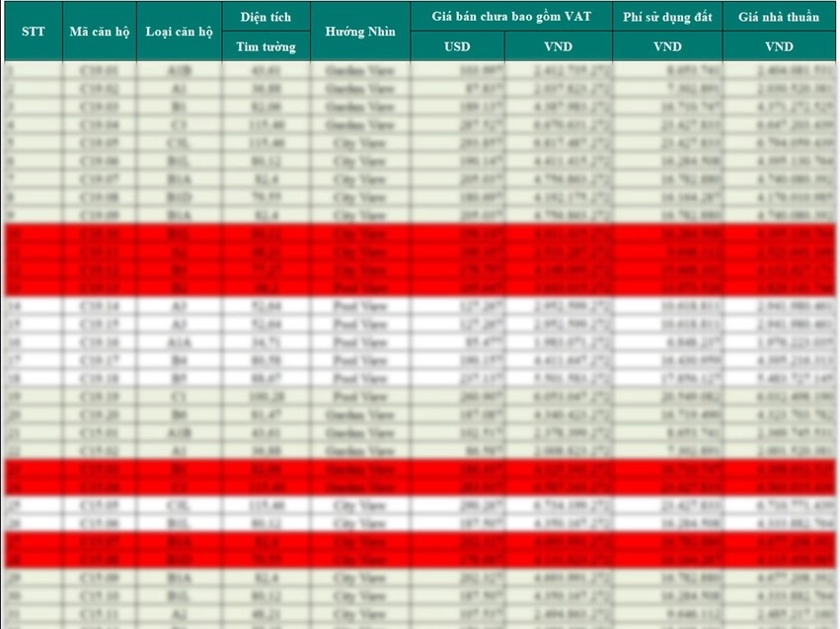840x629 pixels.
Task: Select the Diện tích header cell
Action: [x=265, y=17]
